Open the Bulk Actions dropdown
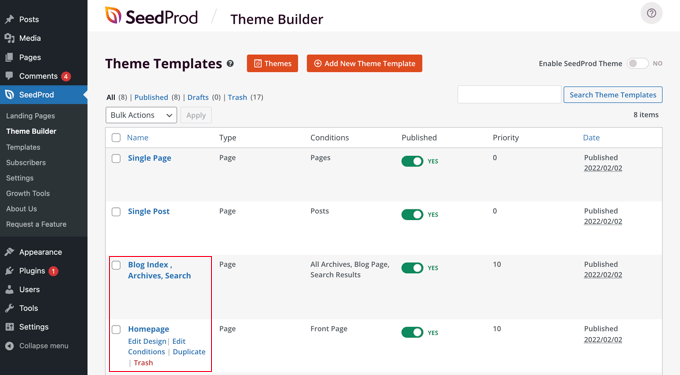The width and height of the screenshot is (680, 375). point(141,115)
